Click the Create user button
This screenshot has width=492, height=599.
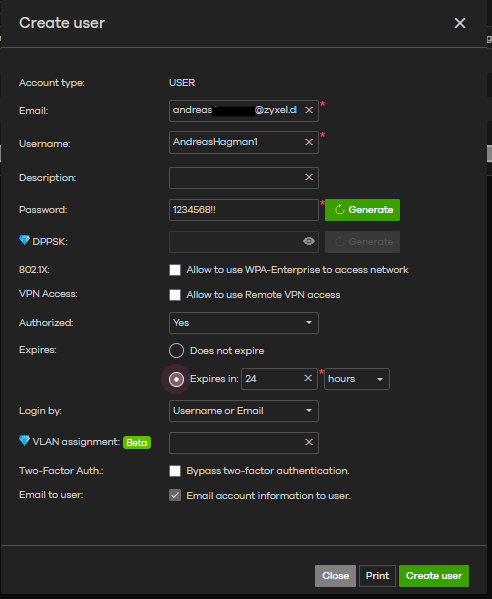(x=434, y=576)
